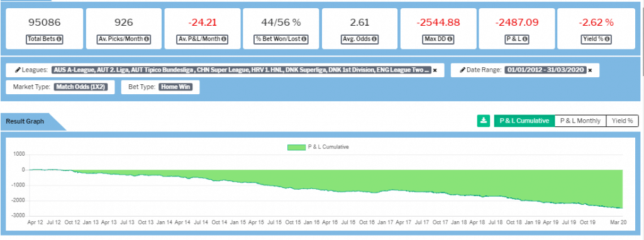Switch graph to Yield % view

(623, 121)
